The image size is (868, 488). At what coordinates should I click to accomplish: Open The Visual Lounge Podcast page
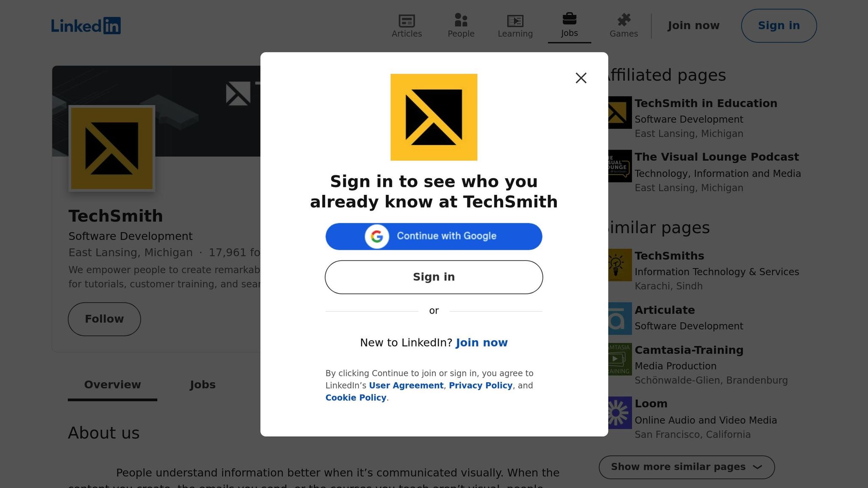(x=716, y=157)
